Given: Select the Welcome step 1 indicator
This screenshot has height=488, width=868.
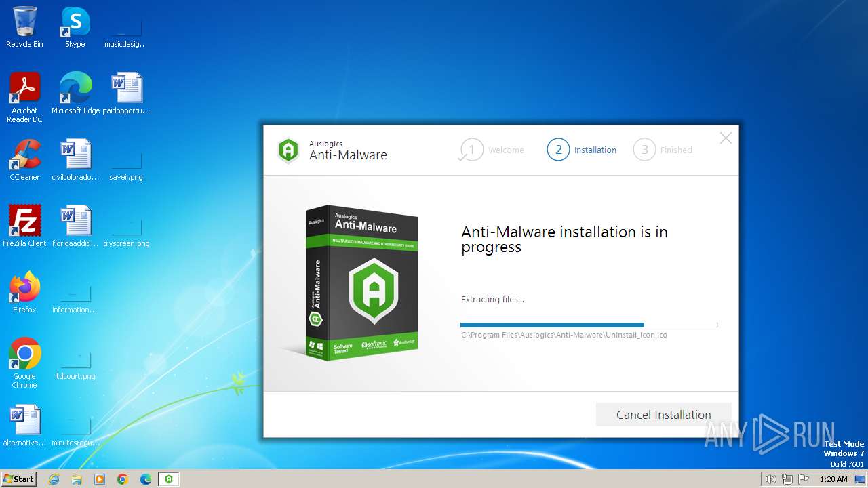Looking at the screenshot, I should (492, 150).
